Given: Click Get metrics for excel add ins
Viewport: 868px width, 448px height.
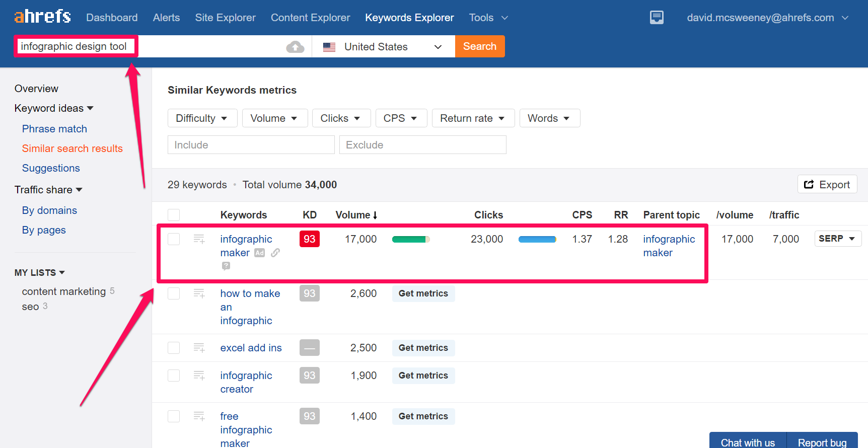Looking at the screenshot, I should tap(423, 348).
